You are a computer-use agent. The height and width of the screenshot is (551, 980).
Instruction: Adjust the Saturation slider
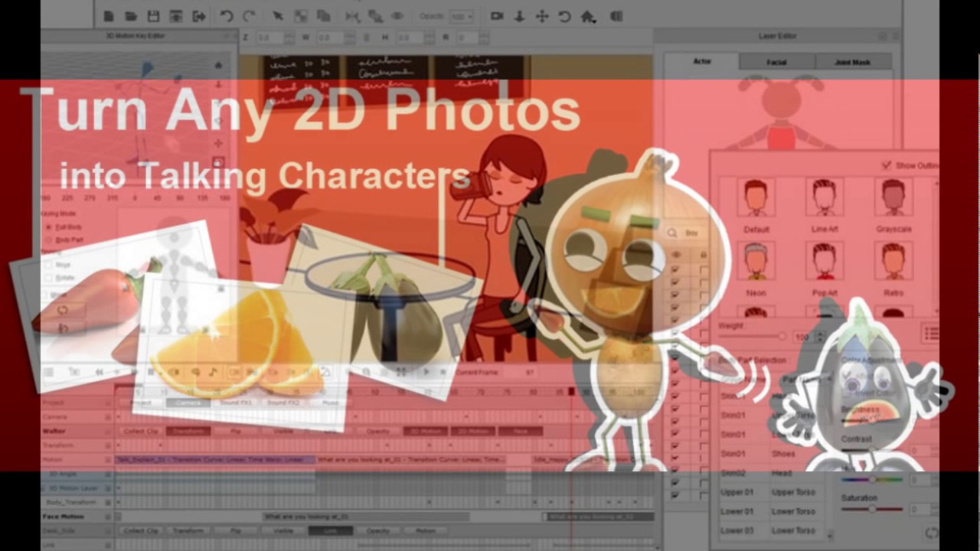click(871, 509)
